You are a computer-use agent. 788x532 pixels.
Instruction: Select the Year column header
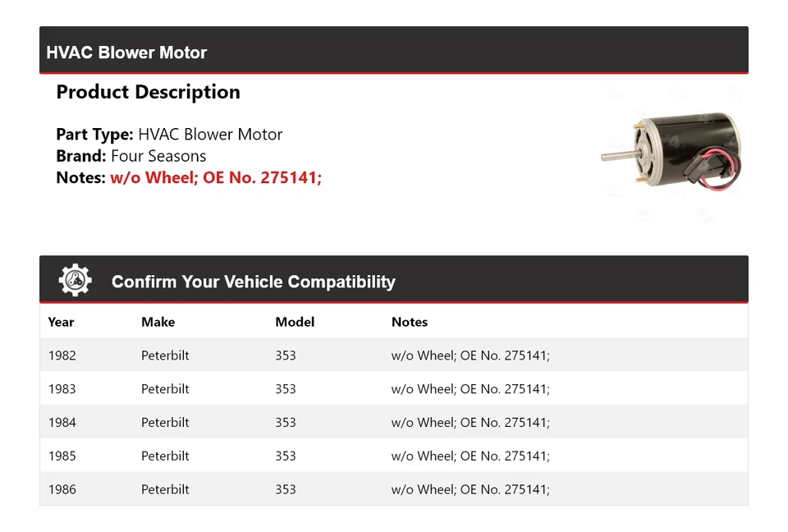point(61,322)
